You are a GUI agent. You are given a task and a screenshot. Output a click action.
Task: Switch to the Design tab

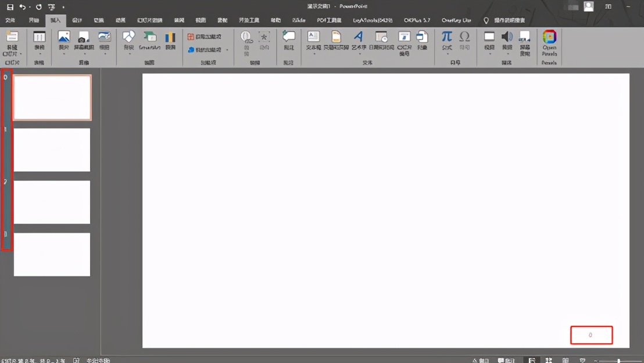point(77,20)
